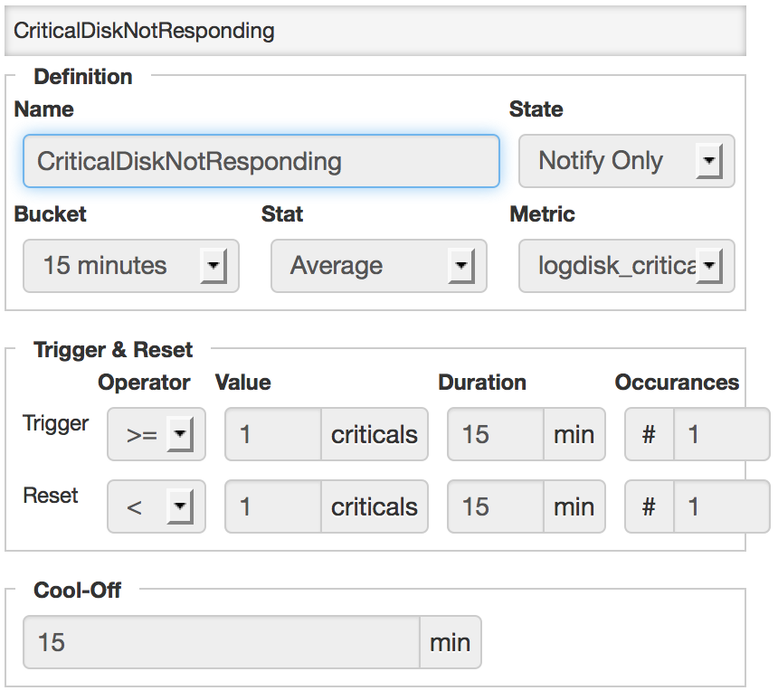Click the Reset value input field

coord(272,507)
